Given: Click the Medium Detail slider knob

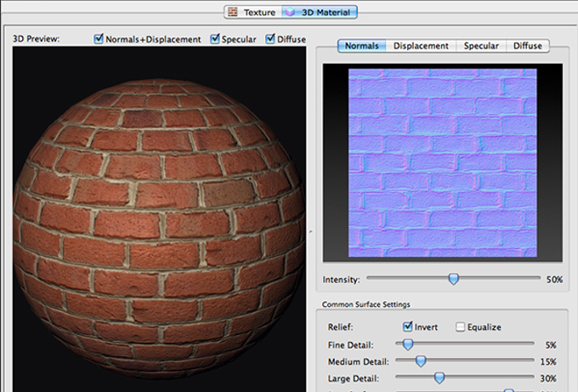Looking at the screenshot, I should pyautogui.click(x=421, y=361).
